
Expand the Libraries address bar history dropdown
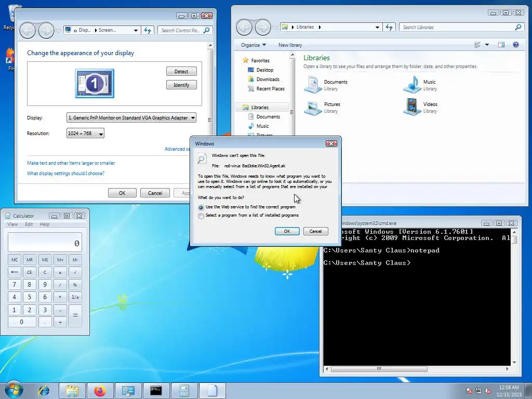click(377, 27)
